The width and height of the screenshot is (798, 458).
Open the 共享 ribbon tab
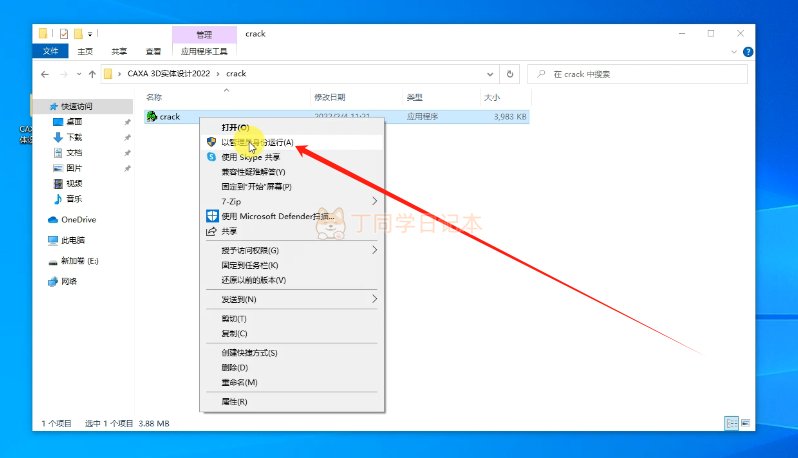(119, 51)
